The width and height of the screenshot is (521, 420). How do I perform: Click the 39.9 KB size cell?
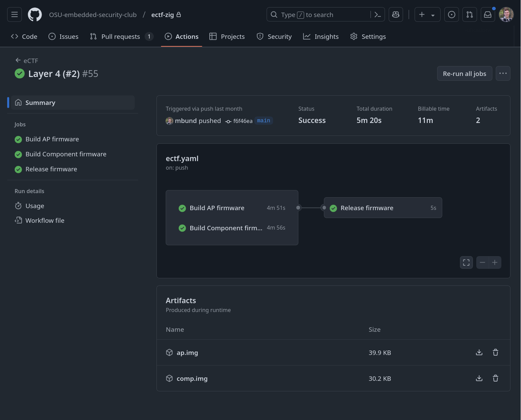[x=380, y=353]
